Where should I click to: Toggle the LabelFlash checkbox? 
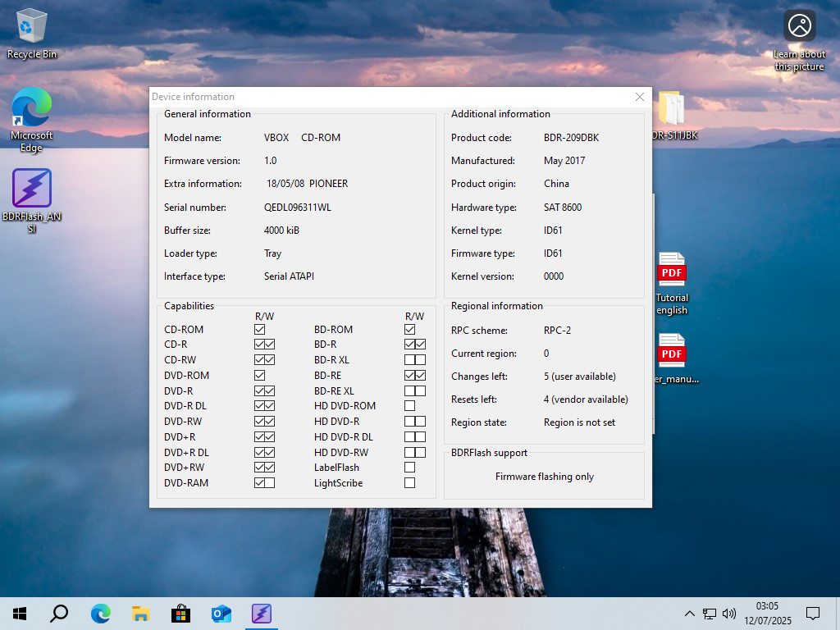pyautogui.click(x=410, y=467)
